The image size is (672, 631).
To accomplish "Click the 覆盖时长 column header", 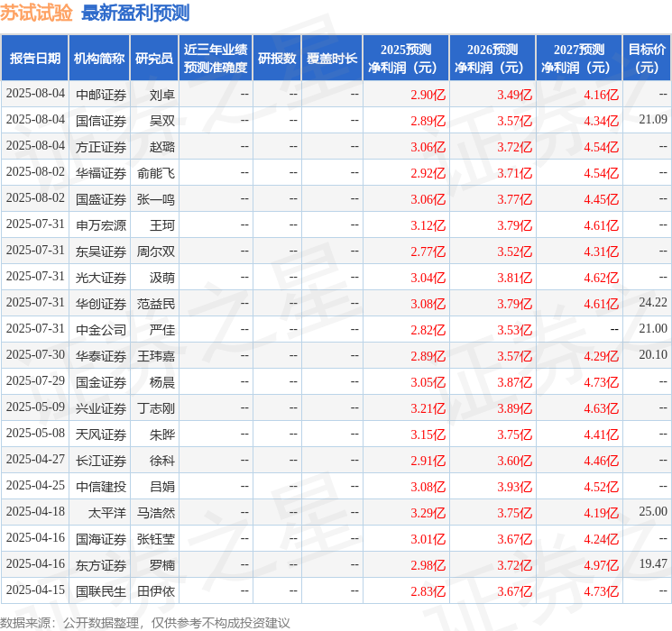I will coord(332,59).
